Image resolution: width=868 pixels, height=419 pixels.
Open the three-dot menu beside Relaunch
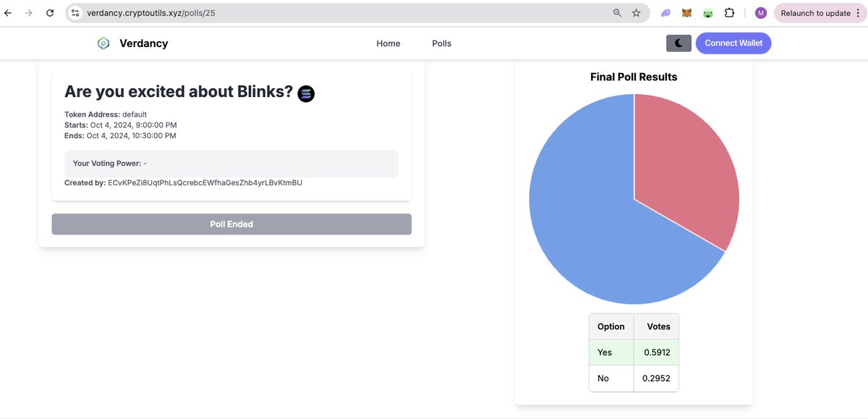click(x=860, y=13)
